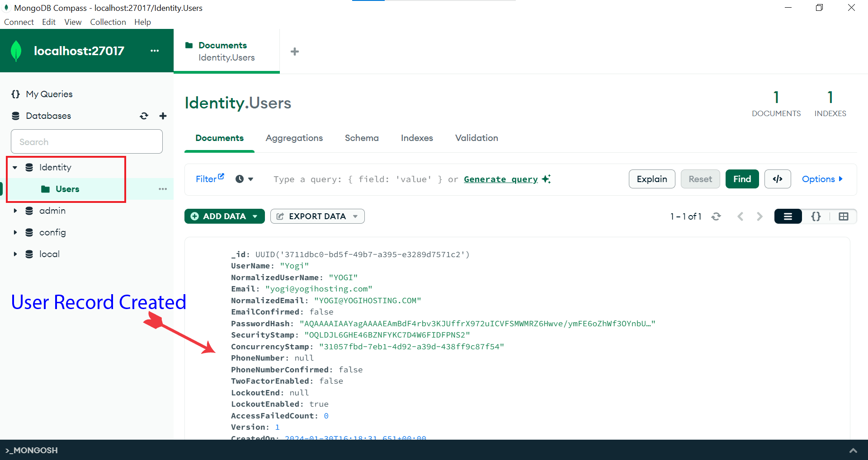The width and height of the screenshot is (868, 460).
Task: Switch to JSON view of documents
Action: pyautogui.click(x=816, y=216)
